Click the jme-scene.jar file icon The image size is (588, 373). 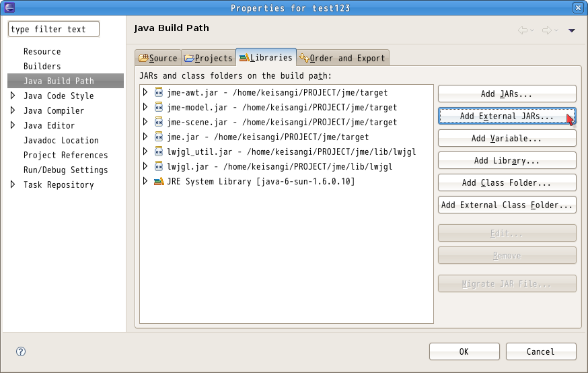point(159,122)
